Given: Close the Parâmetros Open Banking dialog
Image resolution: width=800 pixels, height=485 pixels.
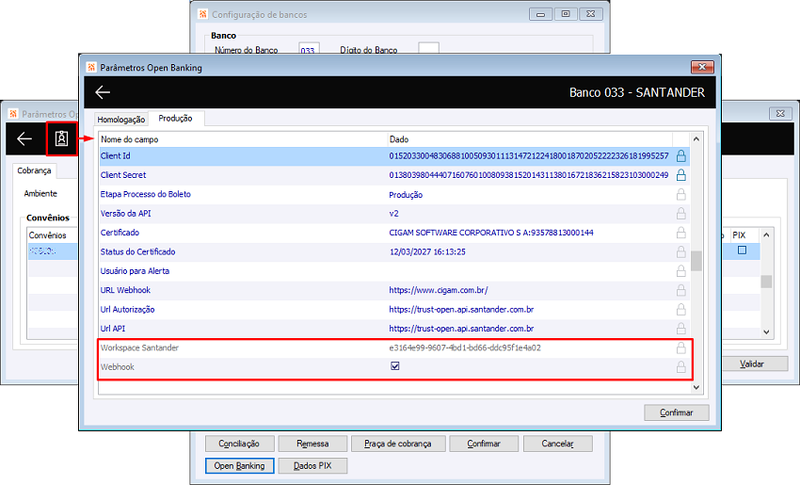Looking at the screenshot, I should coord(702,67).
